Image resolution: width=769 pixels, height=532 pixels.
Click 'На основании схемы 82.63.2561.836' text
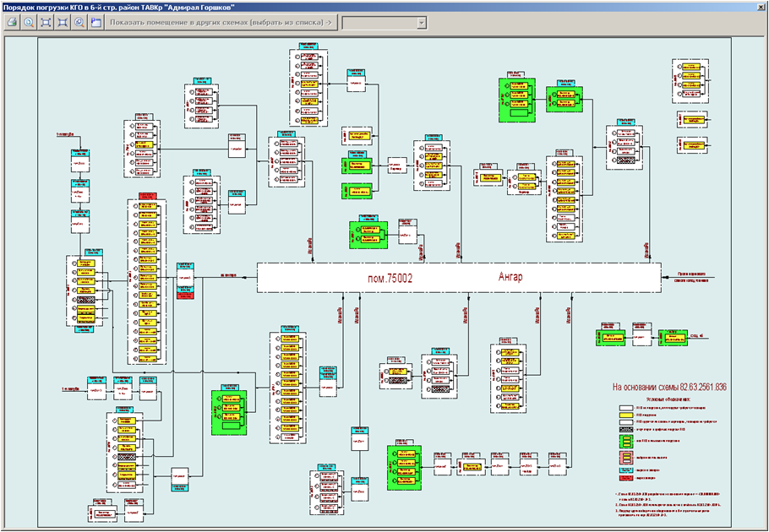pos(669,387)
